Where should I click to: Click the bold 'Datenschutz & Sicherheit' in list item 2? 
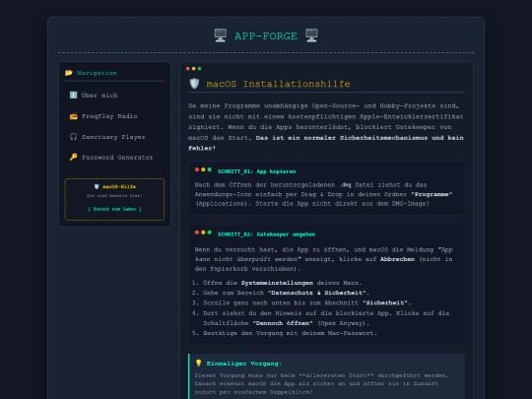pos(318,293)
